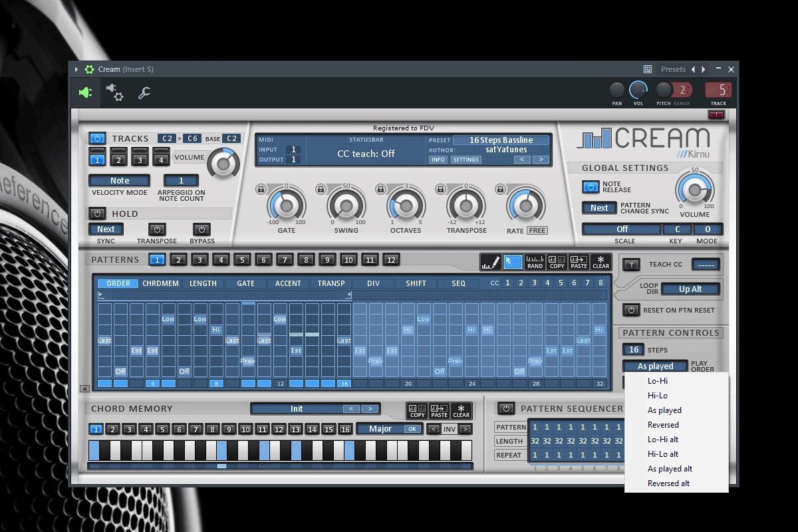Toggle the TRANSPOSE lock icon
The image size is (798, 532).
pos(440,190)
